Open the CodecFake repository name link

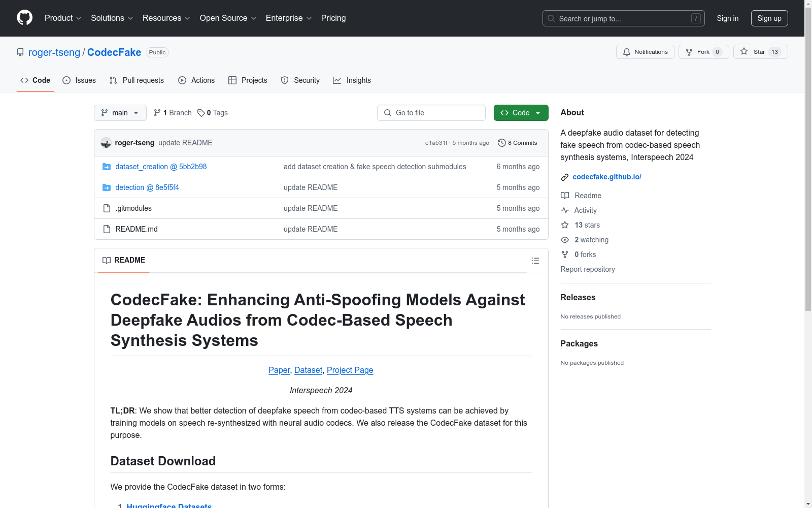click(114, 52)
